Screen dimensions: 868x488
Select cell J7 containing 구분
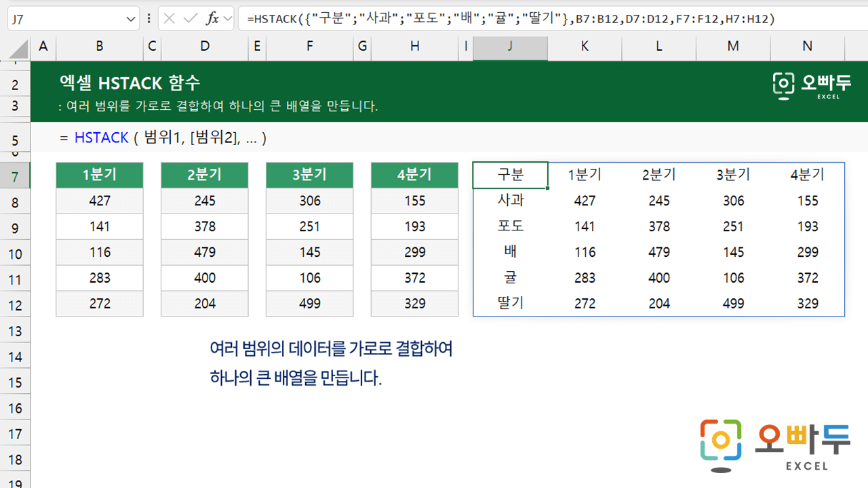pos(511,175)
